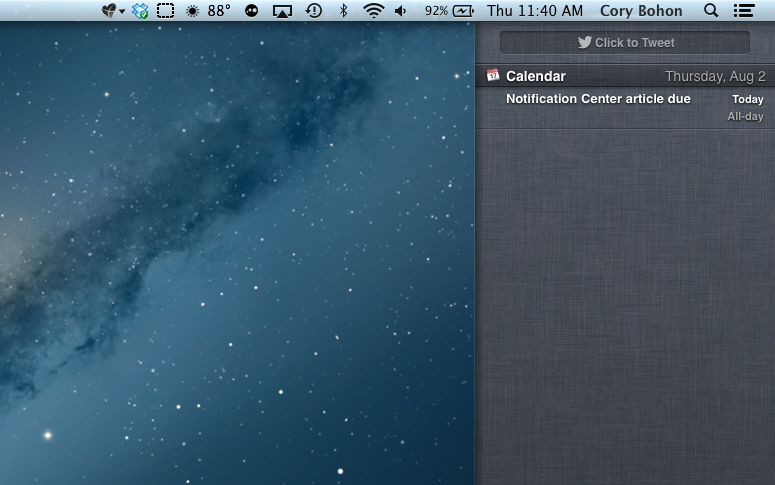
Task: Open the Cory Bohon user menu
Action: [x=641, y=11]
